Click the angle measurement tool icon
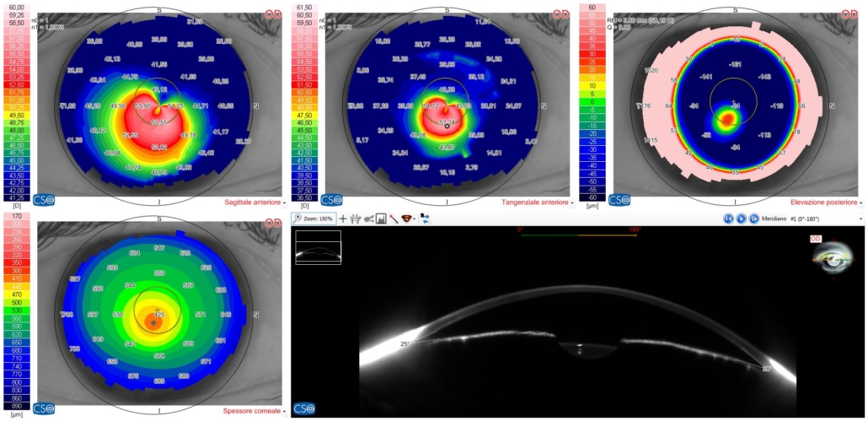This screenshot has width=868, height=421. [x=368, y=219]
